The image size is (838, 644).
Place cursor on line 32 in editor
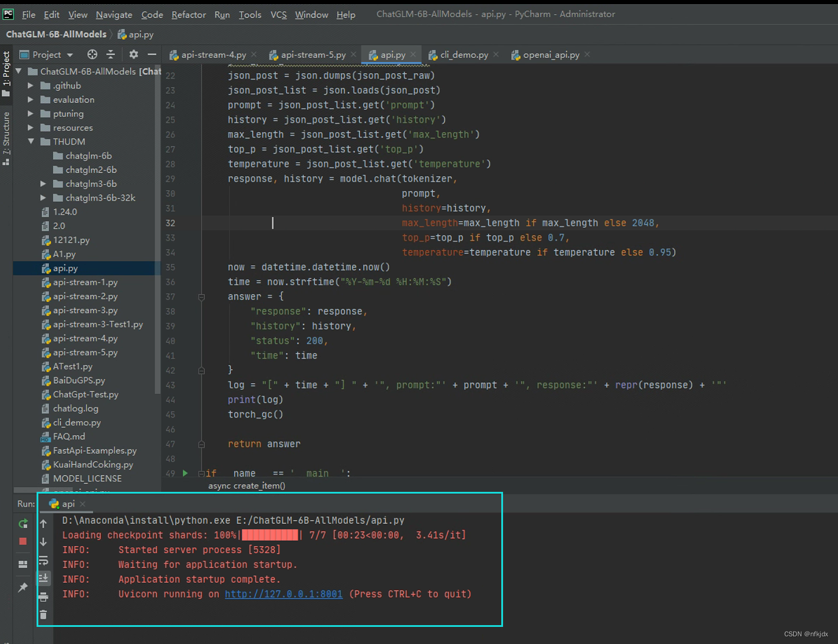click(x=499, y=223)
